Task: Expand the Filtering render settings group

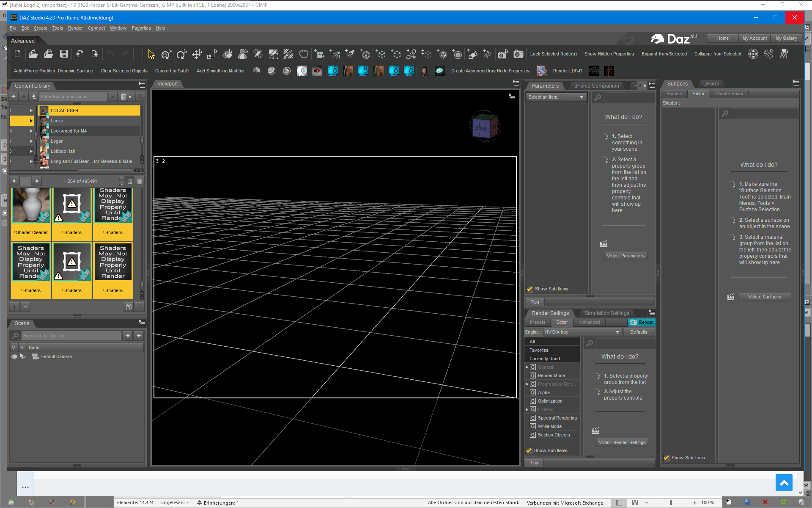Action: coord(527,409)
